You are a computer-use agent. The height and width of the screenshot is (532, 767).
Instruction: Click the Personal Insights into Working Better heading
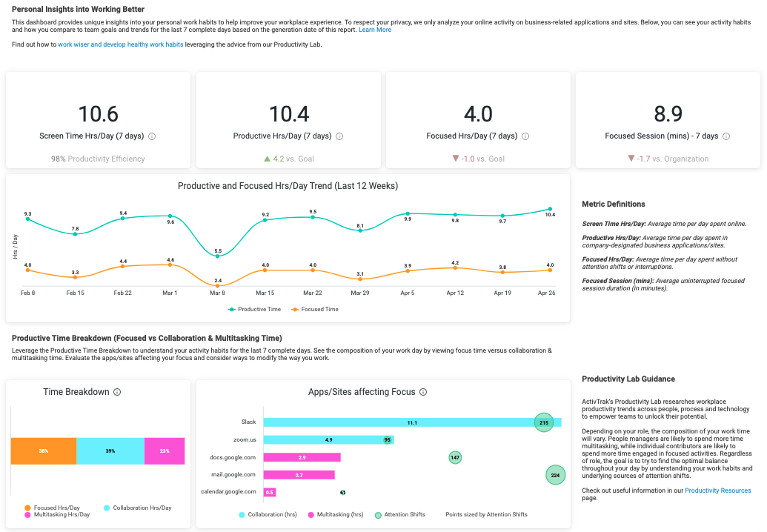pyautogui.click(x=79, y=10)
